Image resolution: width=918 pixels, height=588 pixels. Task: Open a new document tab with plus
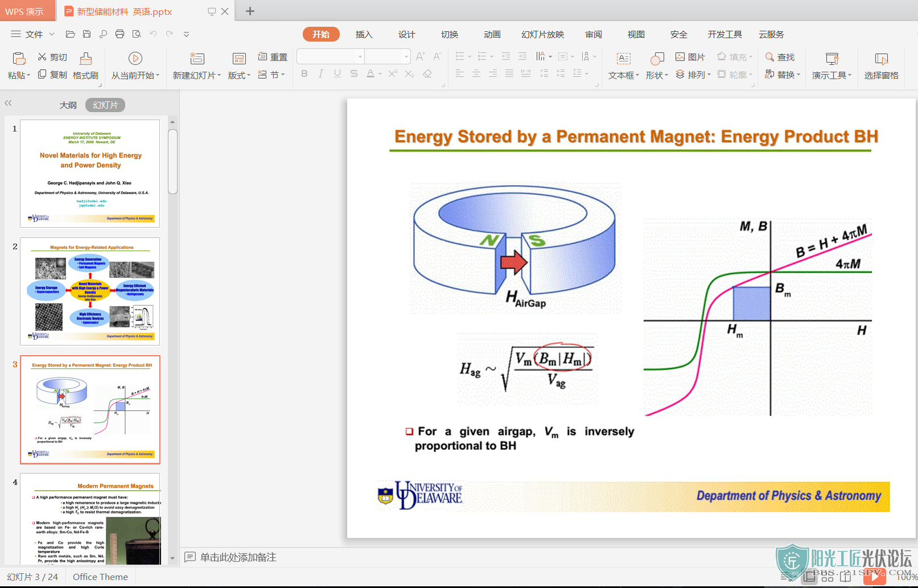tap(250, 11)
